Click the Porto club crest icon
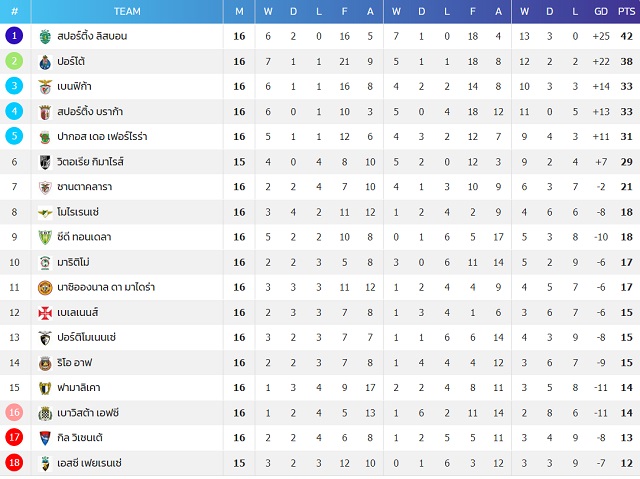The image size is (640, 479). click(45, 62)
